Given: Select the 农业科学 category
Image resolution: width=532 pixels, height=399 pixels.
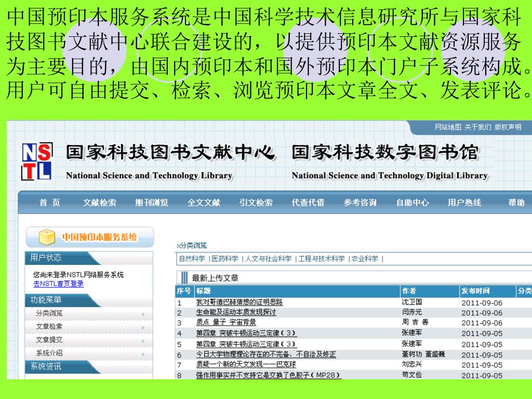Looking at the screenshot, I should click(365, 259).
